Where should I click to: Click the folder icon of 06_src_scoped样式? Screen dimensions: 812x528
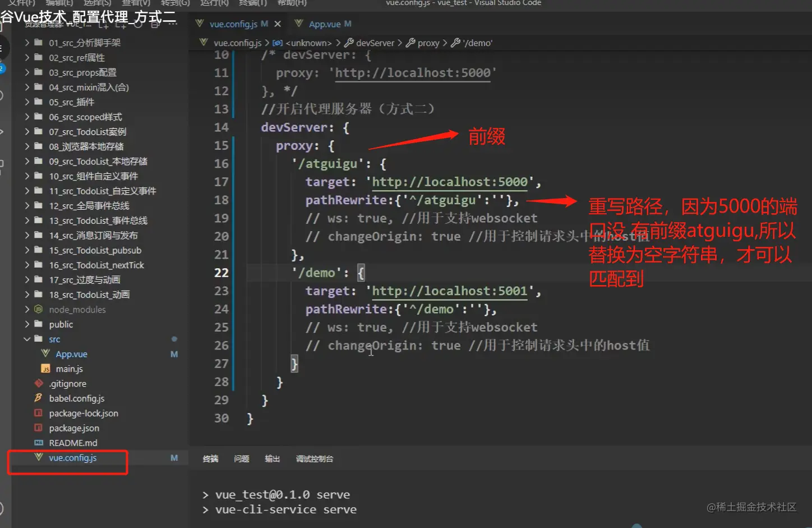tap(39, 117)
